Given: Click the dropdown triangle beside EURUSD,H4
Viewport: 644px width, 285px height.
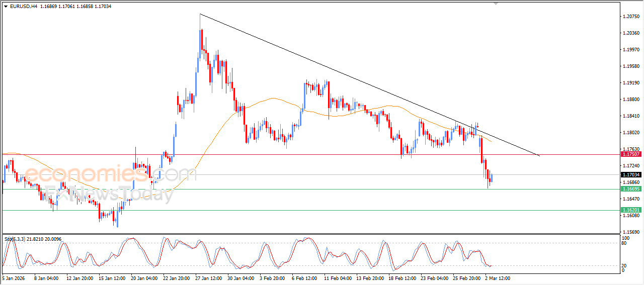Looking at the screenshot, I should [6, 7].
